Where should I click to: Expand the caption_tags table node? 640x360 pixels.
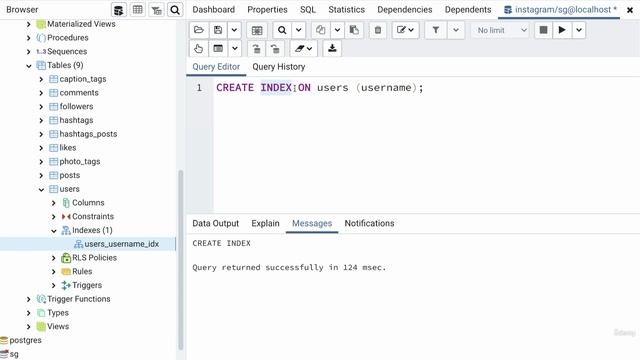(41, 79)
